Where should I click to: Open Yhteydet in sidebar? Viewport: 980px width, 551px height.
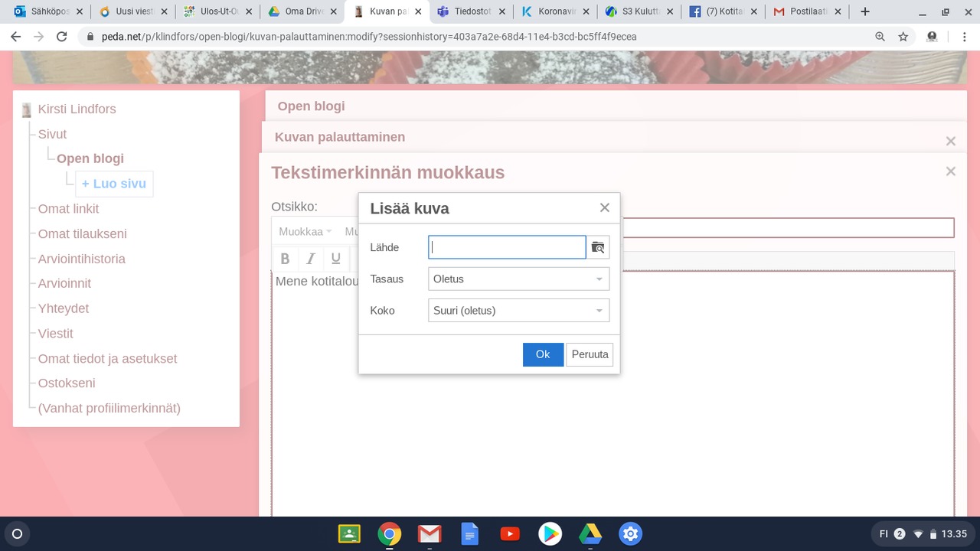click(64, 308)
